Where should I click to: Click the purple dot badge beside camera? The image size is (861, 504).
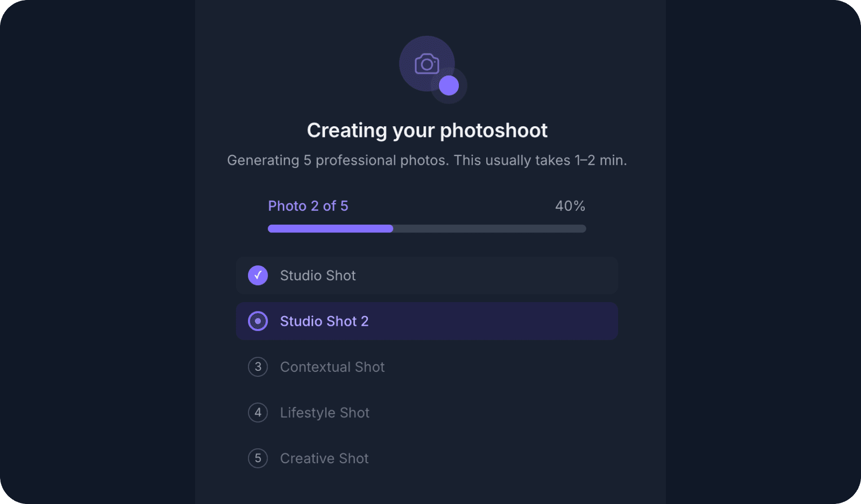(x=449, y=85)
